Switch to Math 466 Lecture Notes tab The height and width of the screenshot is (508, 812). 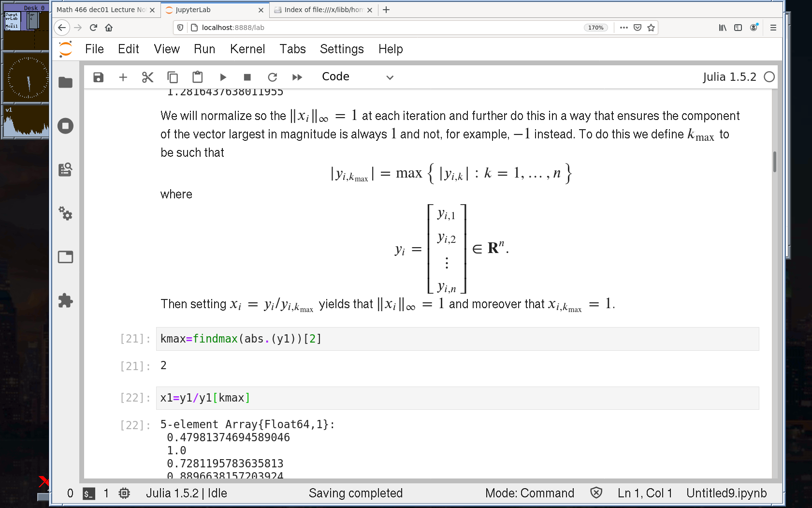(x=101, y=10)
